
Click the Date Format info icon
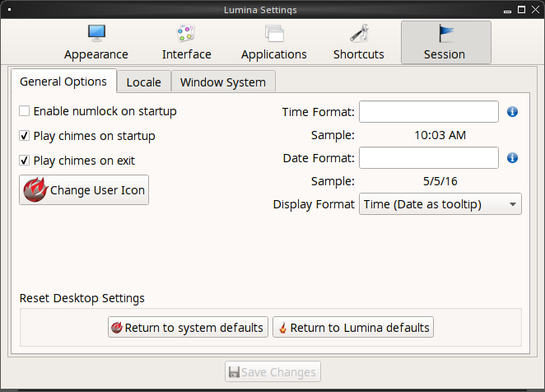pyautogui.click(x=512, y=158)
